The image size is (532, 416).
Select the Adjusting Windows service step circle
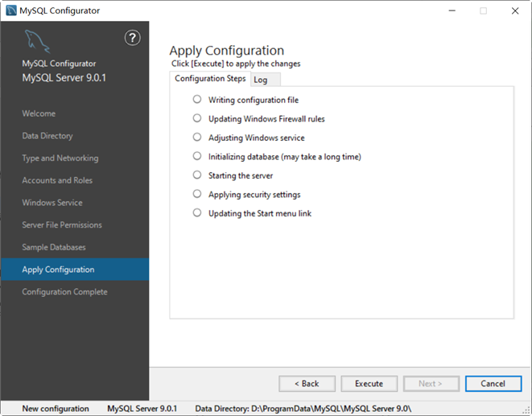point(197,138)
